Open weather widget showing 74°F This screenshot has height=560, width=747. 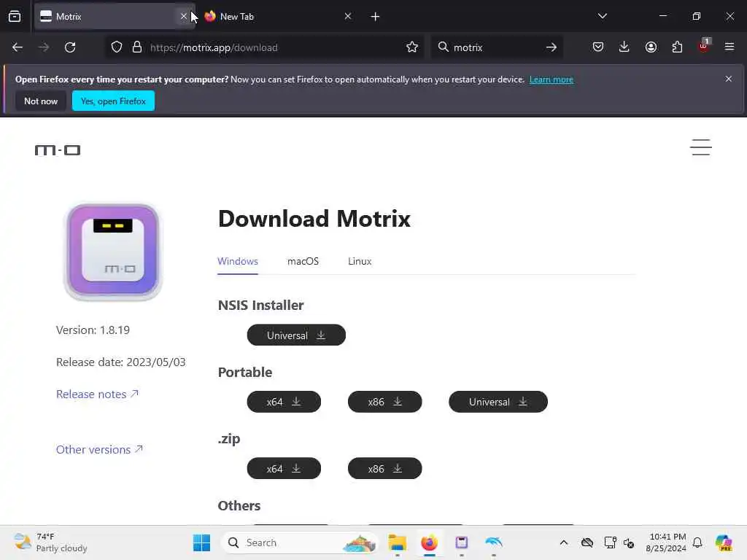click(x=50, y=542)
